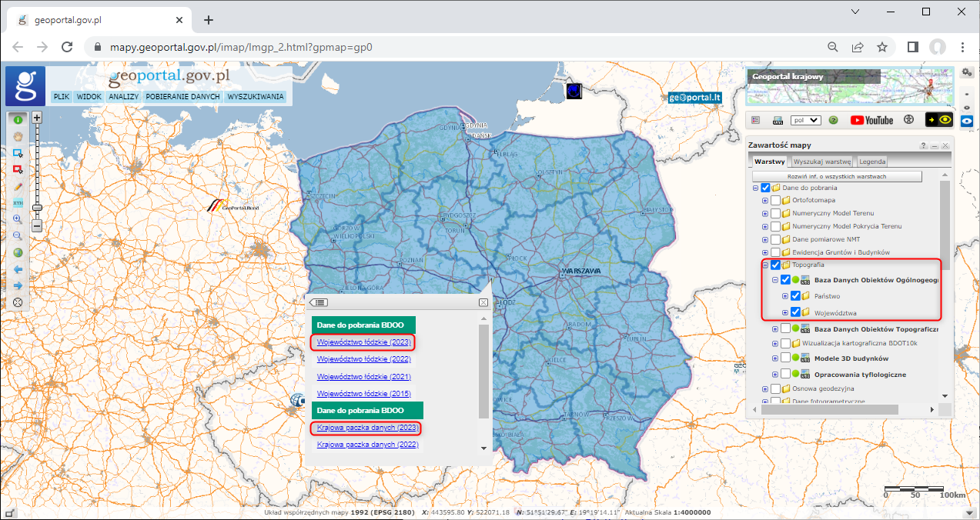Uncheck the Topografia layer checkbox

click(x=775, y=265)
